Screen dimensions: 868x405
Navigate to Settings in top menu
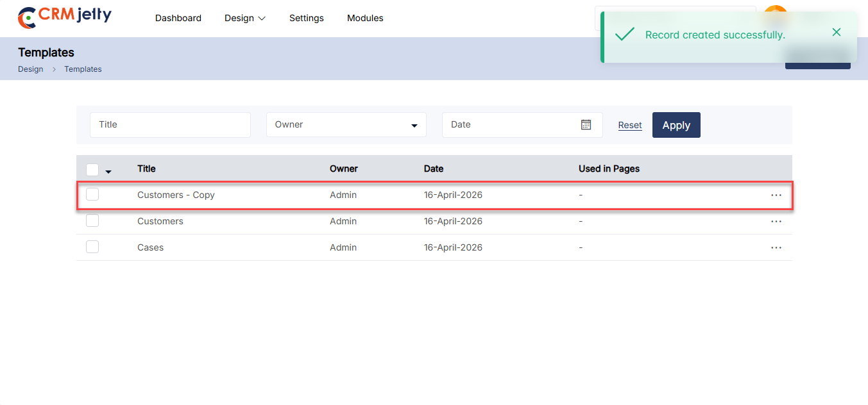[306, 18]
